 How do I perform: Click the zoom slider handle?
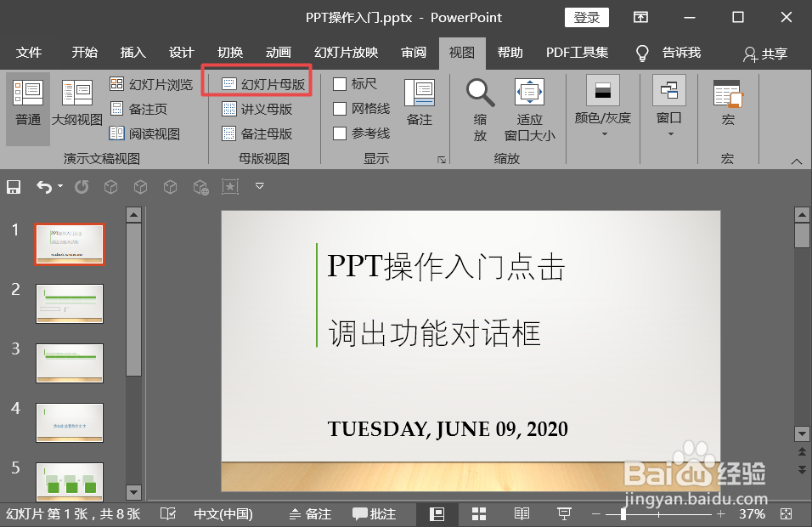(x=623, y=513)
